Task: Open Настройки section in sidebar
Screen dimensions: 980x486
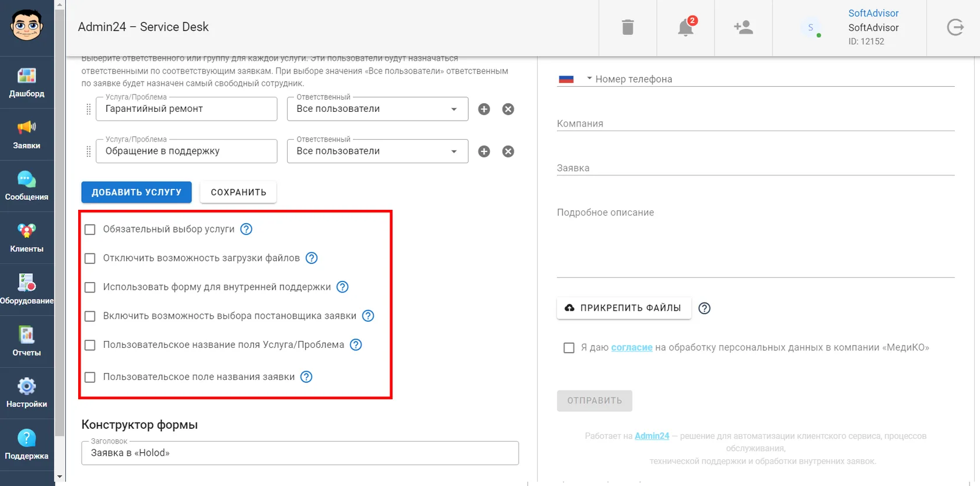Action: coord(27,393)
